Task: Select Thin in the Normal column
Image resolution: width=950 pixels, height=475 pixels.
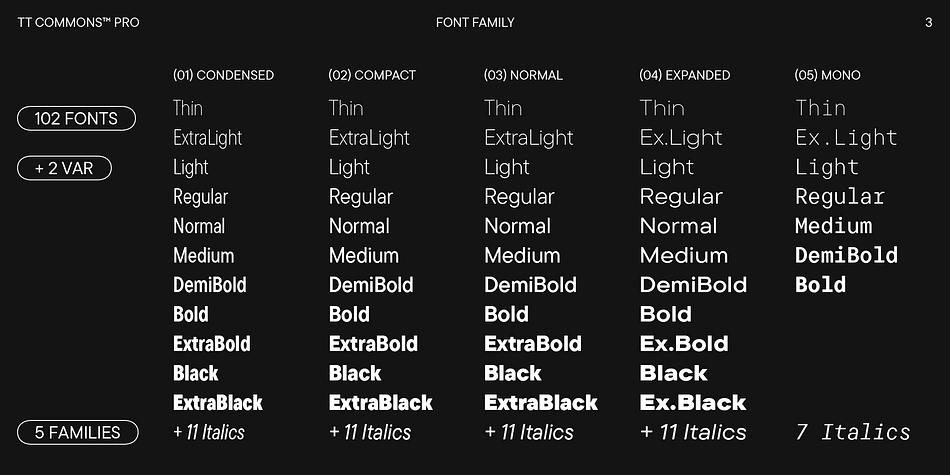Action: point(503,108)
